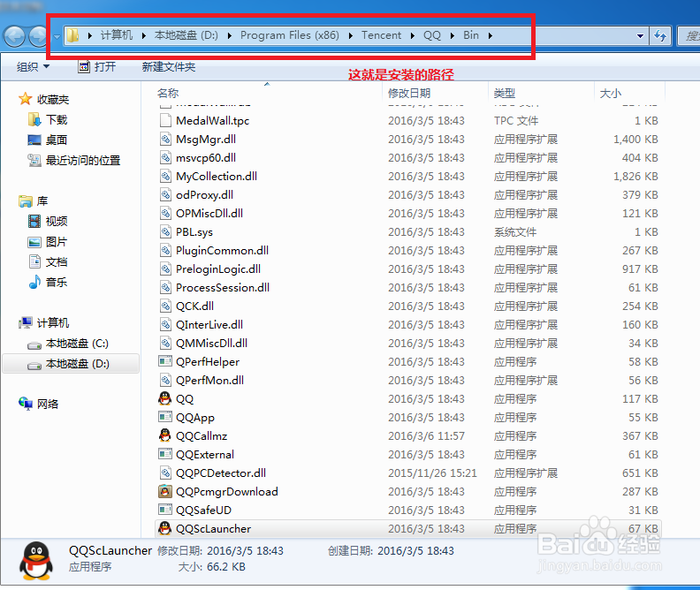Select QMMiscDll.dll file name
Image resolution: width=700 pixels, height=590 pixels.
pyautogui.click(x=211, y=343)
